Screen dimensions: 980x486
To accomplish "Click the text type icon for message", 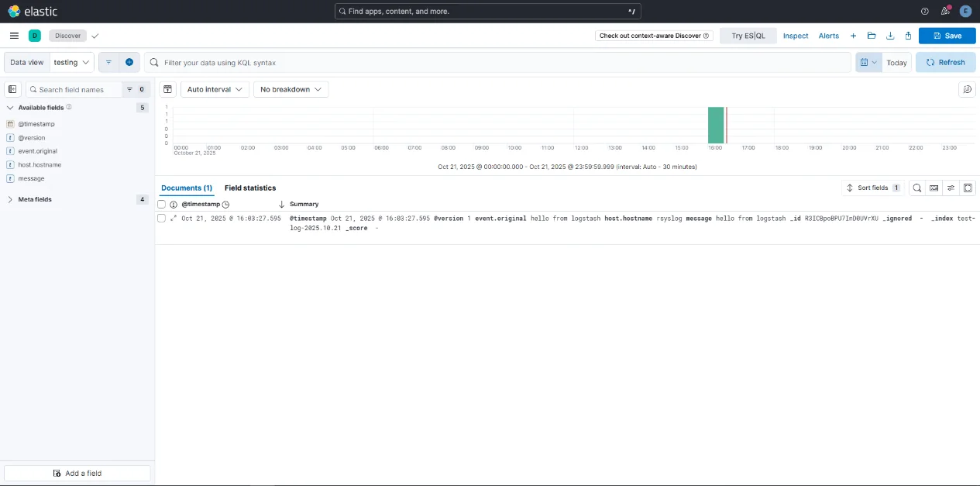I will (11, 178).
